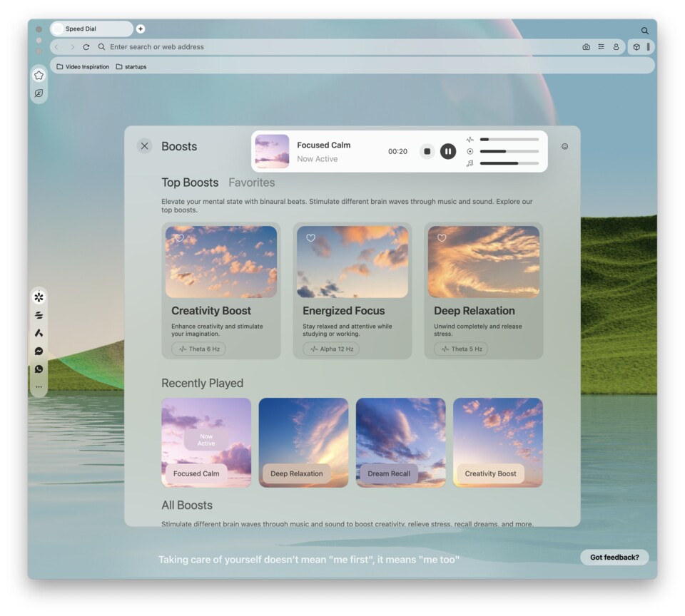Expand the sidebar three-dots more menu
The height and width of the screenshot is (616, 685).
[x=39, y=387]
